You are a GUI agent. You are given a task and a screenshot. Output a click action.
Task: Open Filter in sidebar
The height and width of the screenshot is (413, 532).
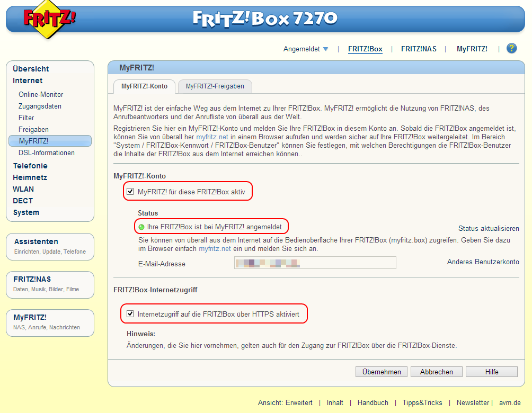[26, 118]
